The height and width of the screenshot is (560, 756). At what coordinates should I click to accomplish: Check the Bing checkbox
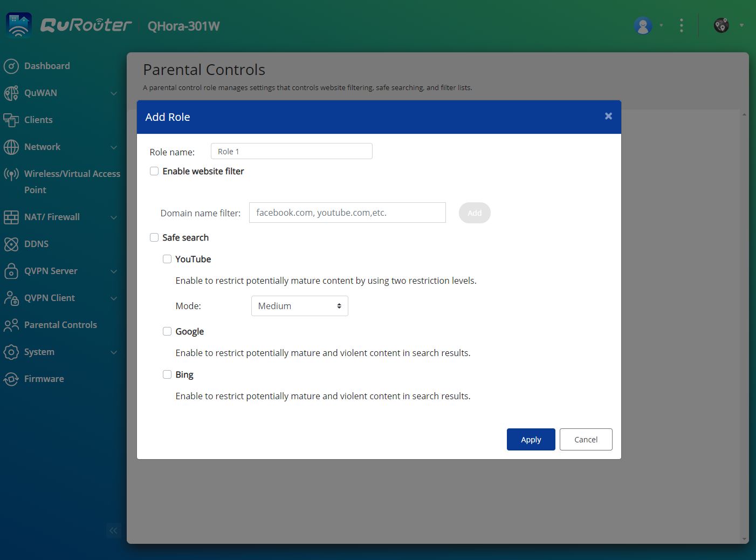click(x=167, y=374)
